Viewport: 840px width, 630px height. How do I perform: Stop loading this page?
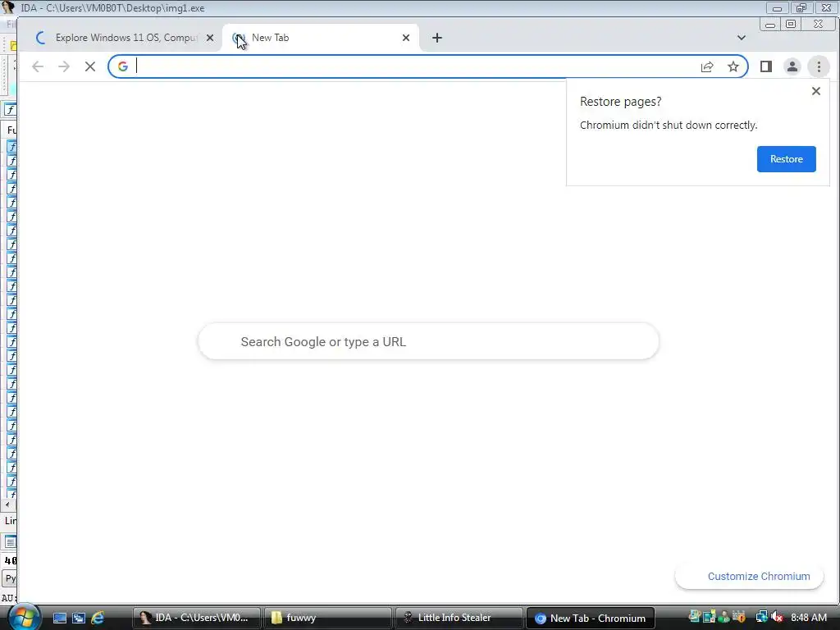[x=90, y=66]
